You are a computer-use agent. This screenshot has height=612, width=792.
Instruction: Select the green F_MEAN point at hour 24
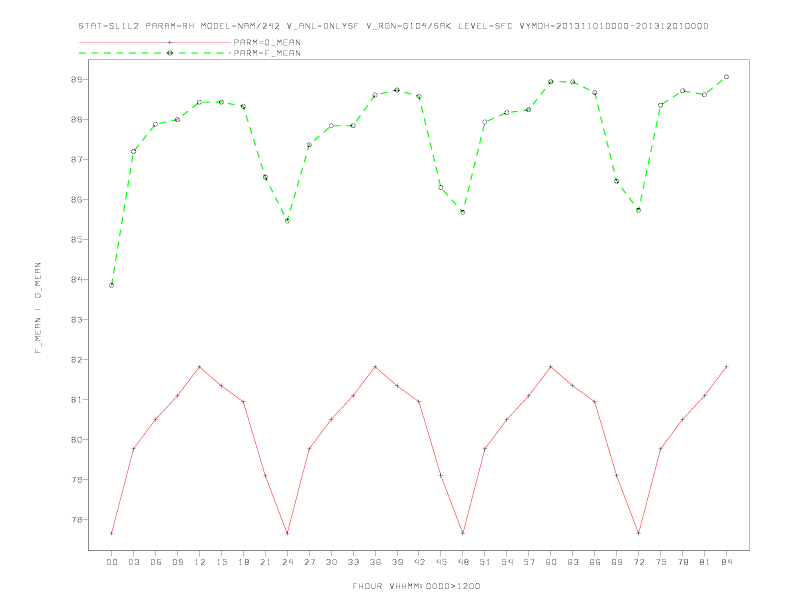[287, 221]
